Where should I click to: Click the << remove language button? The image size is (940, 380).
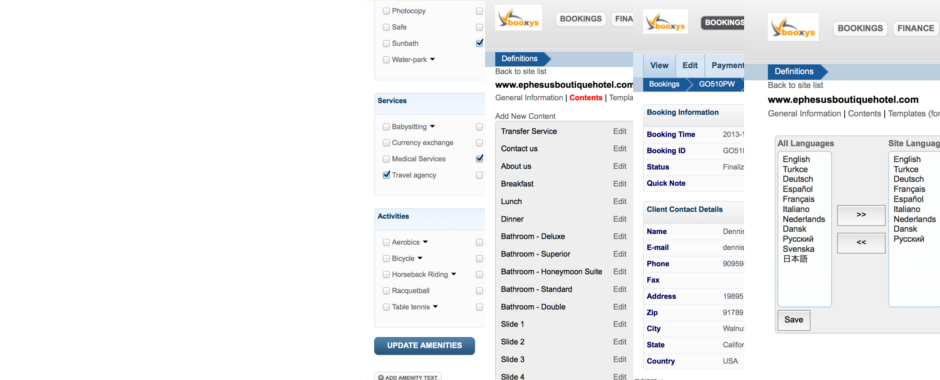[861, 243]
